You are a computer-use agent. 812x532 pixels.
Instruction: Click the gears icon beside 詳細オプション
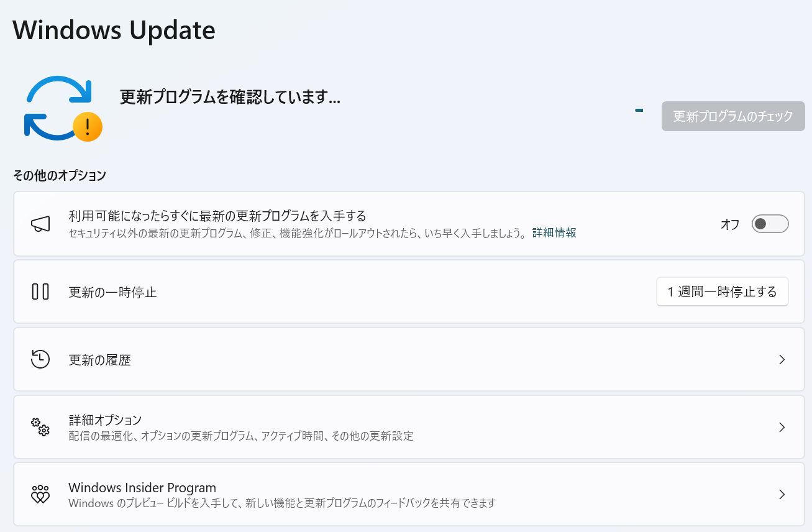(40, 427)
